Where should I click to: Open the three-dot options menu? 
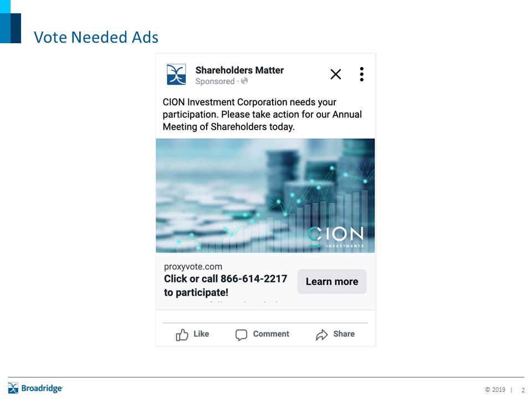pos(361,74)
